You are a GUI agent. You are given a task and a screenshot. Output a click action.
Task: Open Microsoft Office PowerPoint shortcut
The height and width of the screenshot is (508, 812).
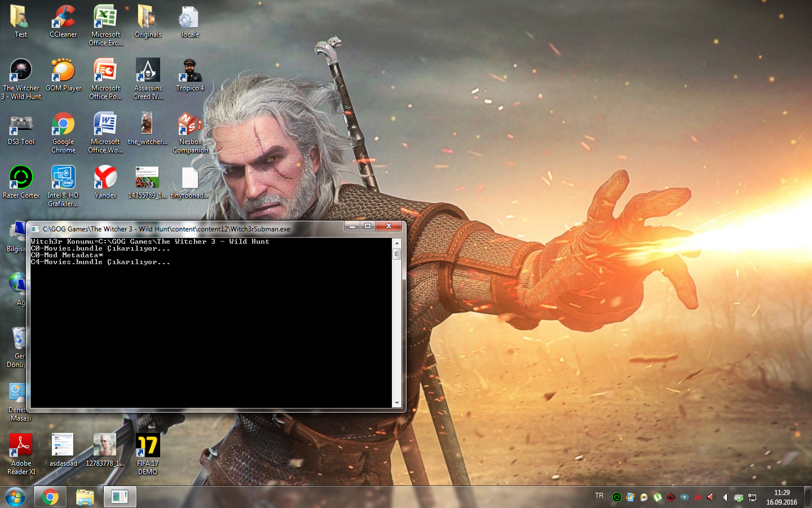[x=105, y=79]
